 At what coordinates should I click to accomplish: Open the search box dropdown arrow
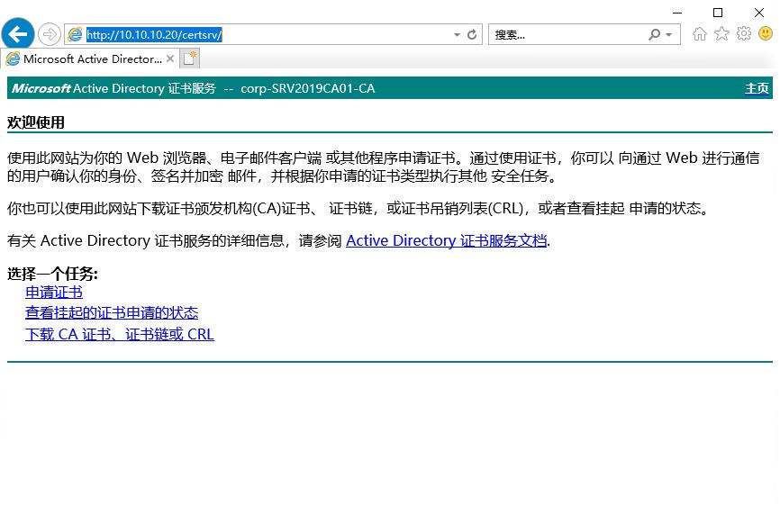670,34
